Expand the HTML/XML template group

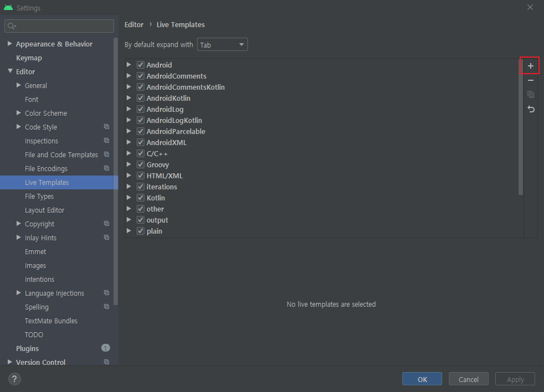[129, 176]
